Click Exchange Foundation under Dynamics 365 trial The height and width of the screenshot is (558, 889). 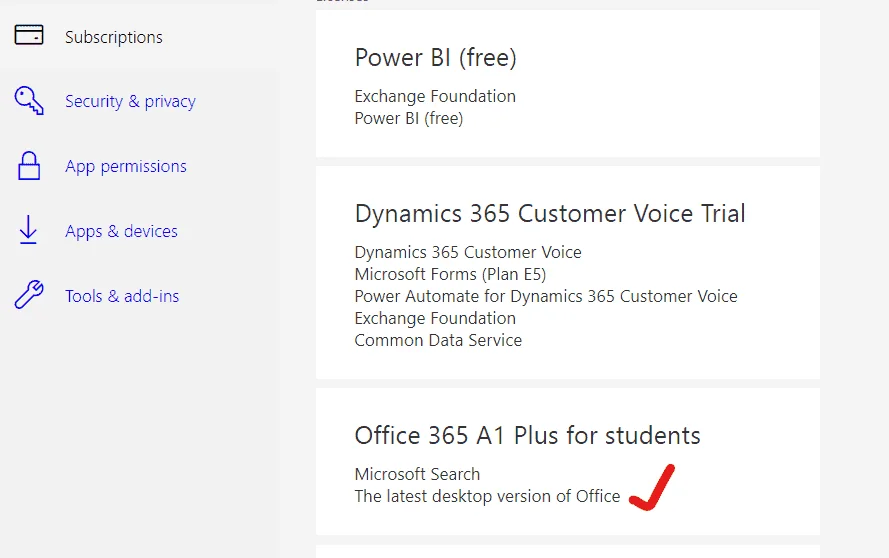pyautogui.click(x=435, y=319)
